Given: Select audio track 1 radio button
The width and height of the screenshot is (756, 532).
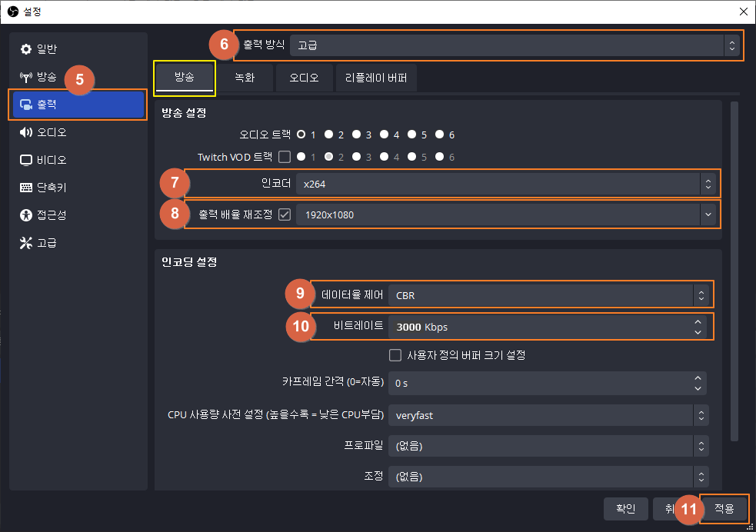Looking at the screenshot, I should click(301, 135).
